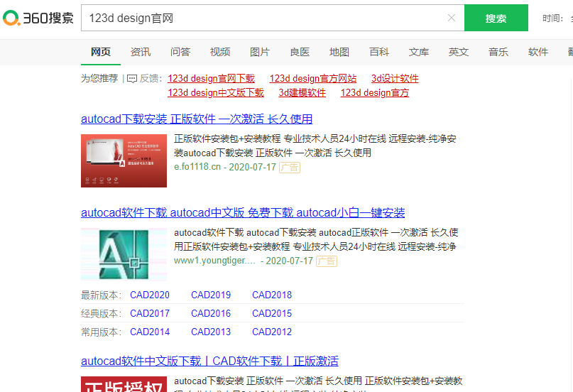Switch to the 地图 tab
The image size is (573, 392).
point(339,52)
